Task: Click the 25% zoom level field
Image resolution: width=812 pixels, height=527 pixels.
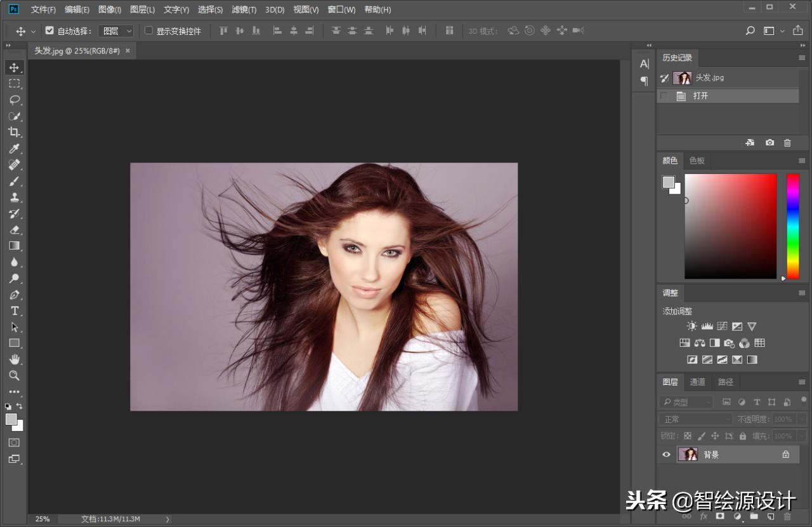Action: pos(43,519)
